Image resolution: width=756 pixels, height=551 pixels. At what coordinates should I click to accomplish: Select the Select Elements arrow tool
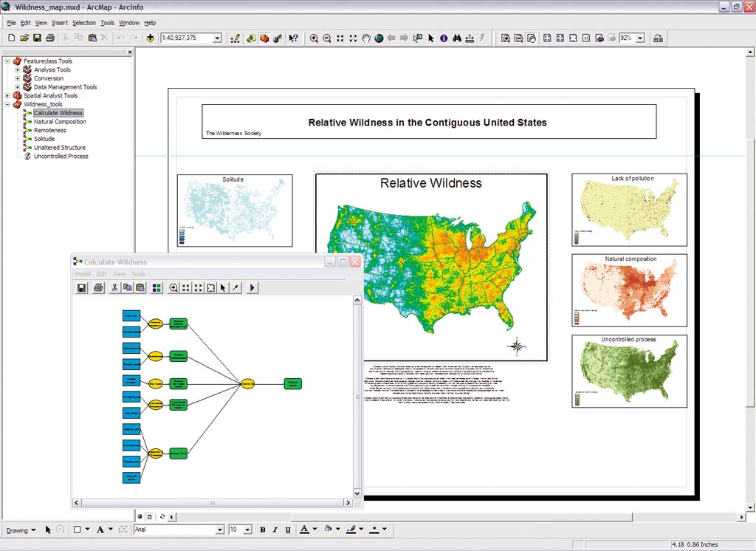(x=431, y=38)
